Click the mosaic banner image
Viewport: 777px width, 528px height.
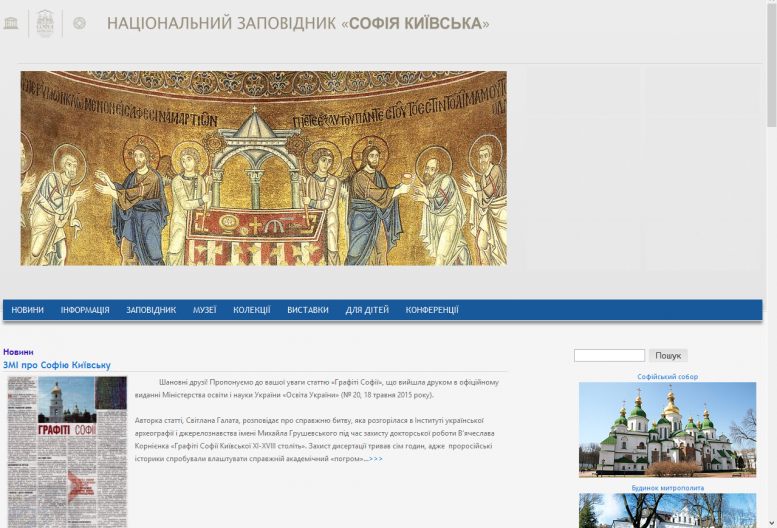tap(264, 168)
